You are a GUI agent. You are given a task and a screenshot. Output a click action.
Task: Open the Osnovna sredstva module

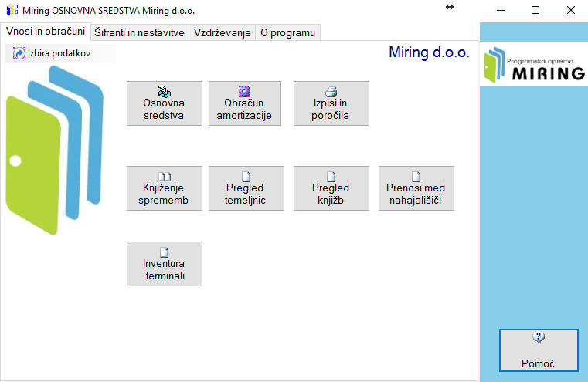(x=165, y=103)
